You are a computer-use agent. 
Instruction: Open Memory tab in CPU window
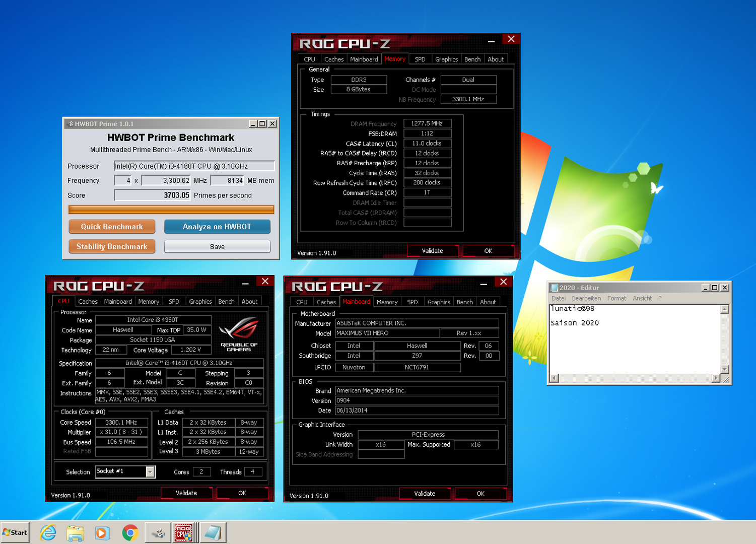(x=149, y=302)
